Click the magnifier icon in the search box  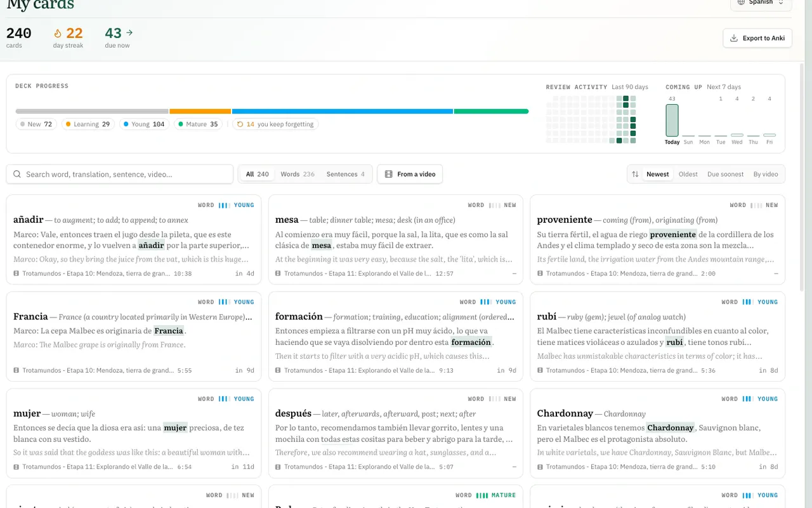click(17, 174)
